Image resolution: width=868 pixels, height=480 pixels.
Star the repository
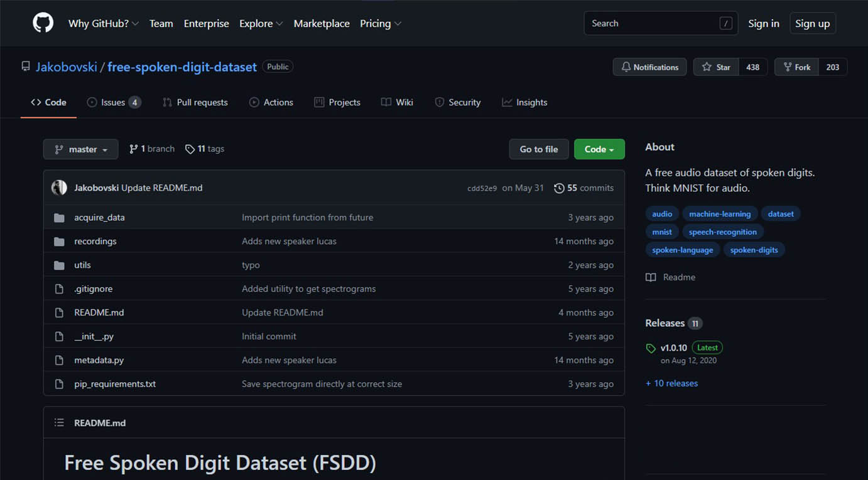point(716,67)
